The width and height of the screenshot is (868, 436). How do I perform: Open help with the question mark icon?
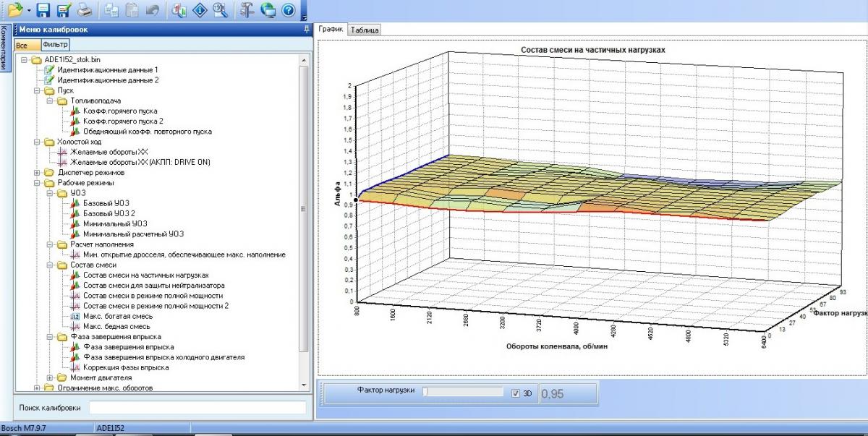[x=288, y=9]
